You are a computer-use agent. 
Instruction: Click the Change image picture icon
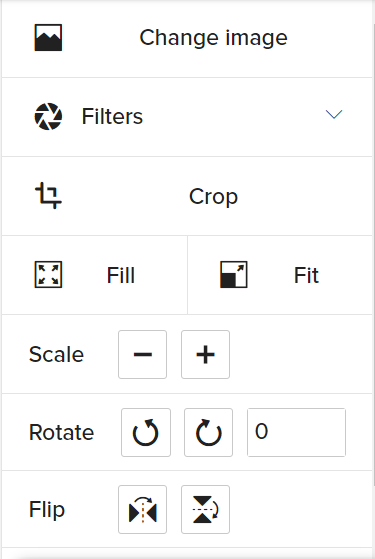[x=48, y=37]
